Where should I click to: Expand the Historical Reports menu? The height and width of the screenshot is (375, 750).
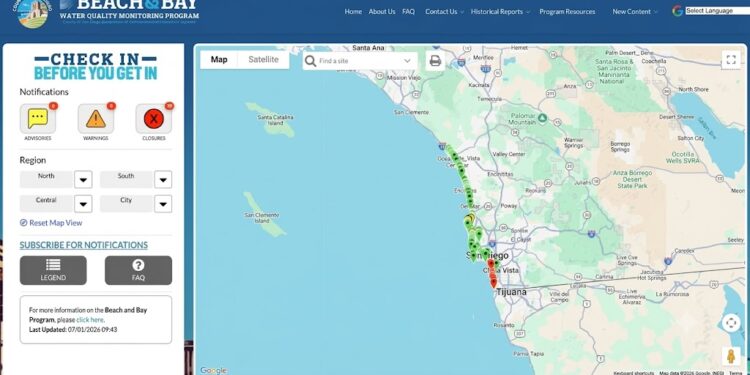pos(500,11)
